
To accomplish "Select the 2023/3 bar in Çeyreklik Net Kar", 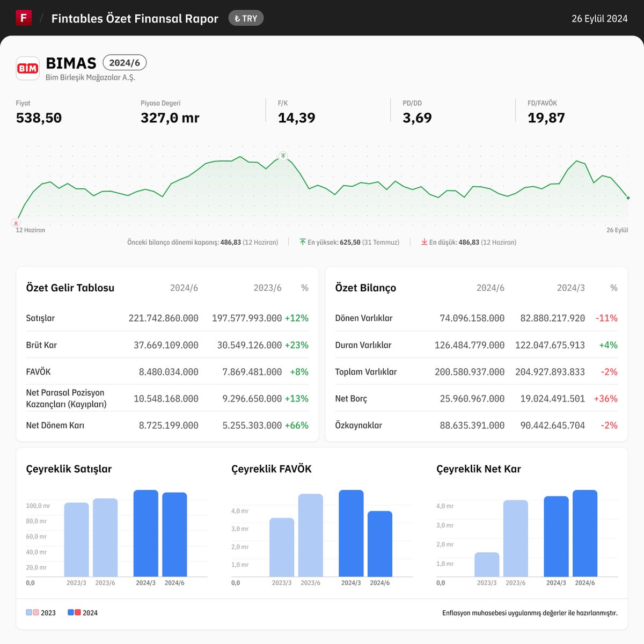I will click(x=487, y=565).
